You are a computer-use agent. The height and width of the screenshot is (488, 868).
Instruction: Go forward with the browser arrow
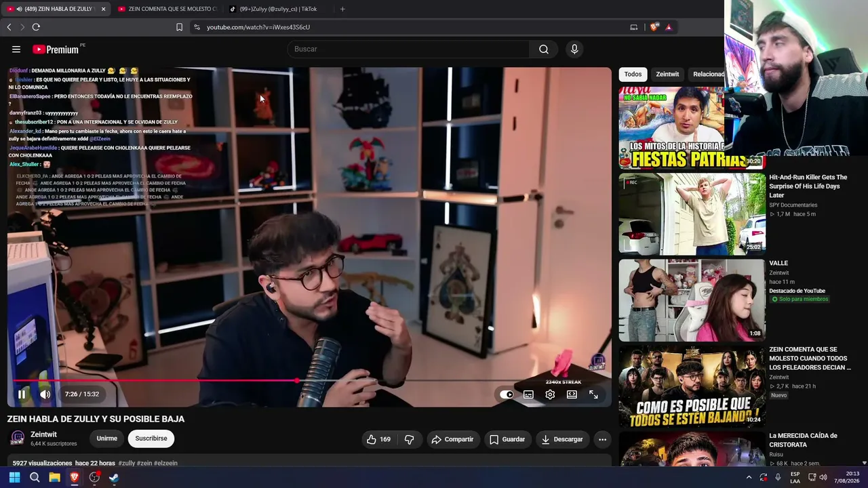point(22,27)
